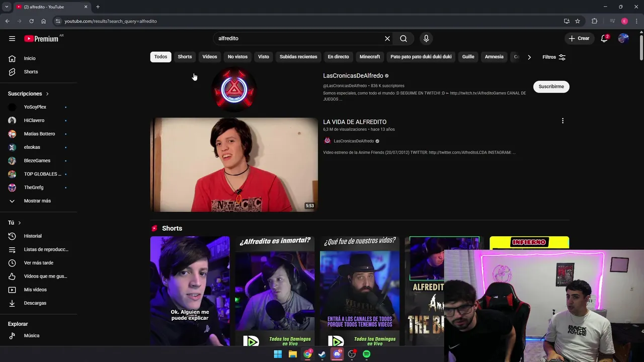
Task: Open a new browser tab
Action: click(98, 7)
